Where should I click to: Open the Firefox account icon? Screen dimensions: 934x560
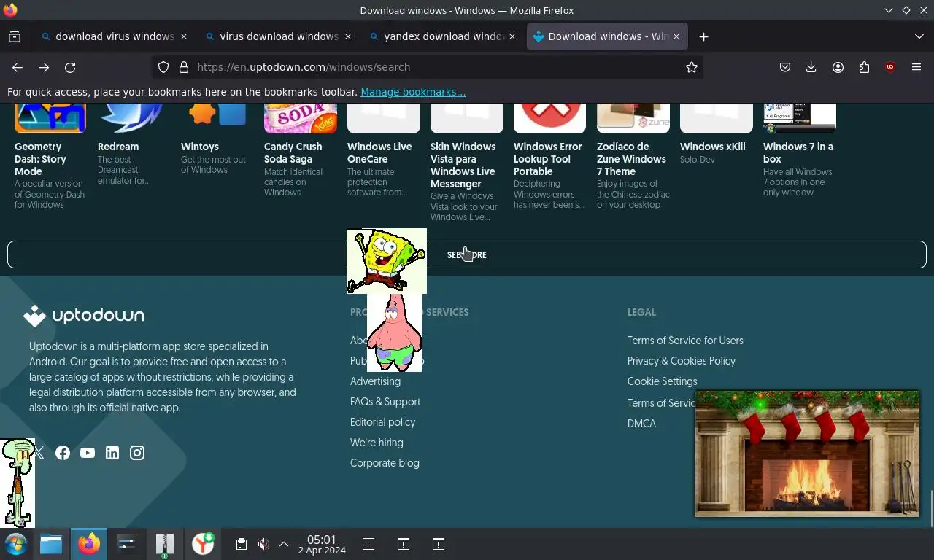(x=838, y=67)
